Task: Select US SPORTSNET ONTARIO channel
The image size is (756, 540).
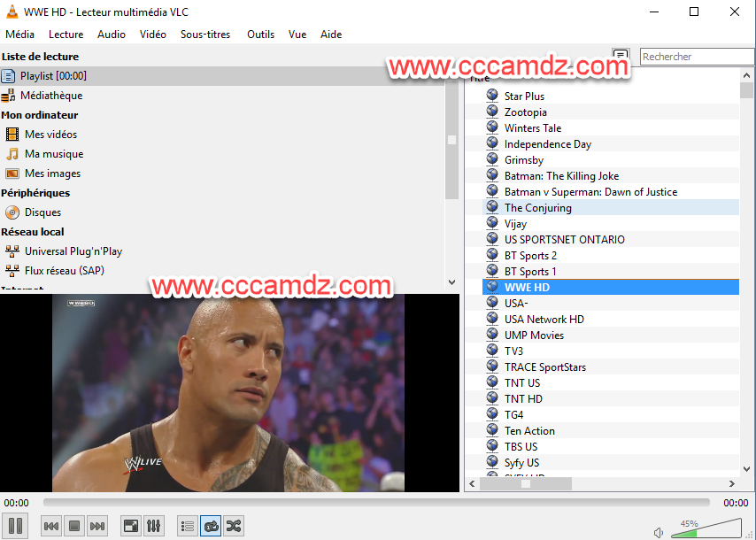Action: point(611,240)
